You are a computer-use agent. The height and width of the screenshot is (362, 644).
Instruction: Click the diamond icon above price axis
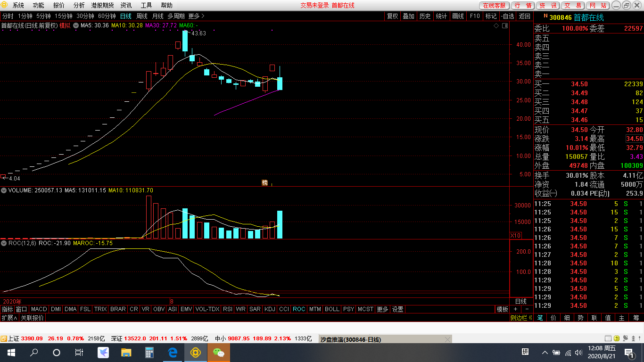tap(496, 26)
